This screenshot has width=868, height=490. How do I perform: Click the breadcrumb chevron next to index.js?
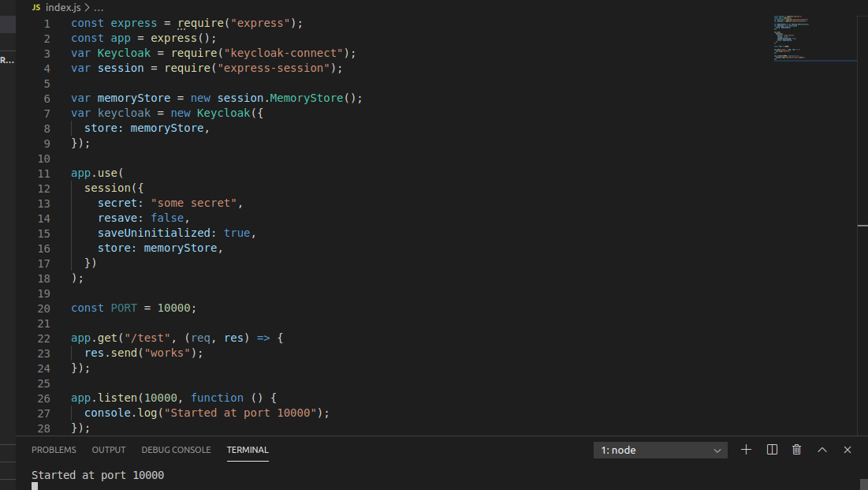pos(88,7)
